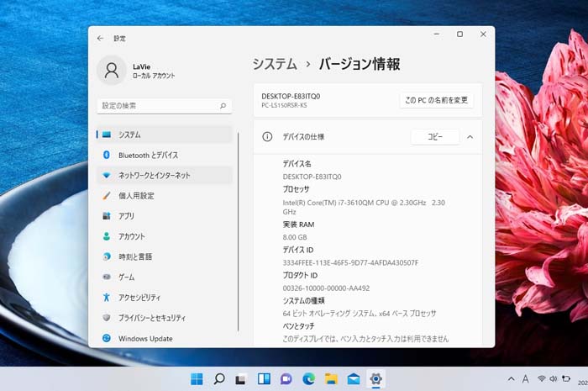Open ネットワークとインターネット settings
The height and width of the screenshot is (391, 588).
(165, 175)
